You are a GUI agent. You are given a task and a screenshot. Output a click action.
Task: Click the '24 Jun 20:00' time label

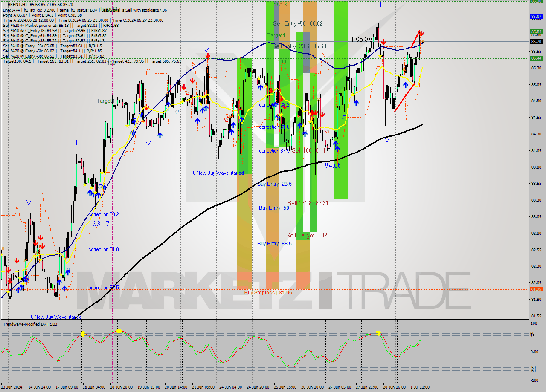click(258, 387)
